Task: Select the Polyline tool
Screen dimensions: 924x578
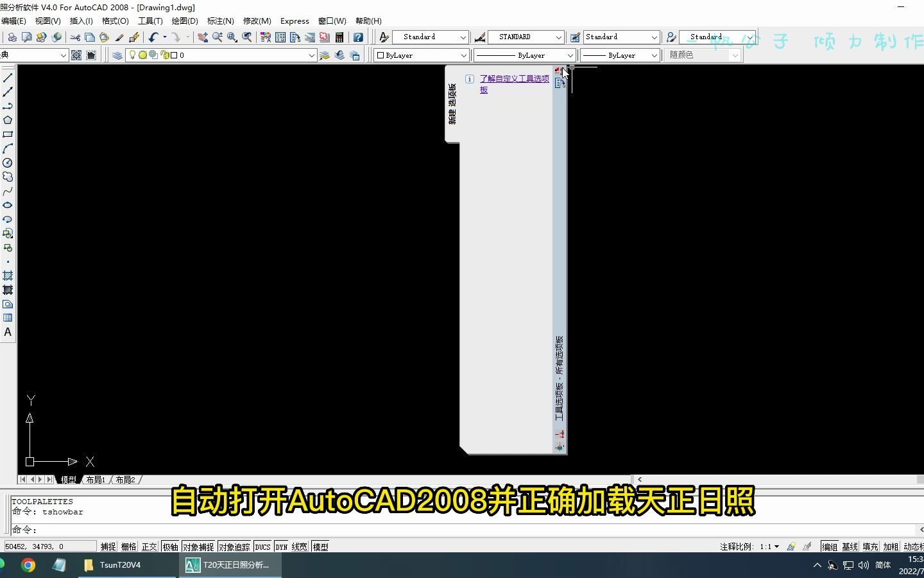Action: 8,106
